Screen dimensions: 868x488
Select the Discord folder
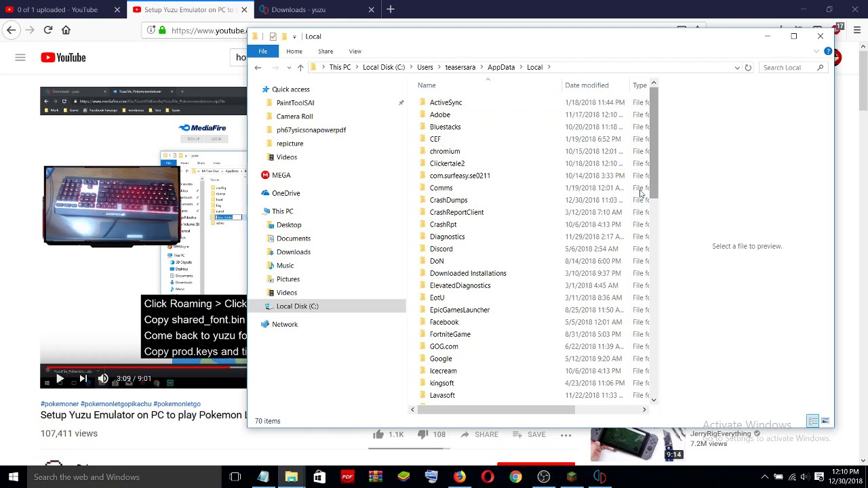[x=441, y=249]
